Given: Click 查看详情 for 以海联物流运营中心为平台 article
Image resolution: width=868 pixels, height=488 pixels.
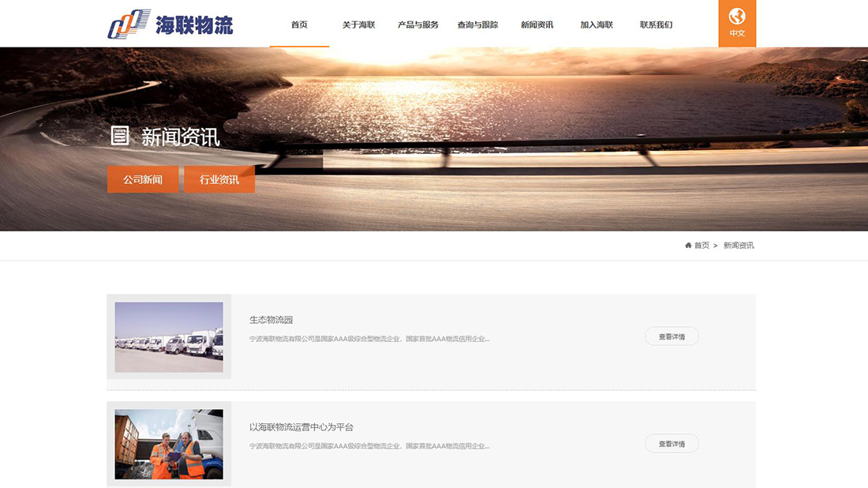Looking at the screenshot, I should tap(672, 444).
